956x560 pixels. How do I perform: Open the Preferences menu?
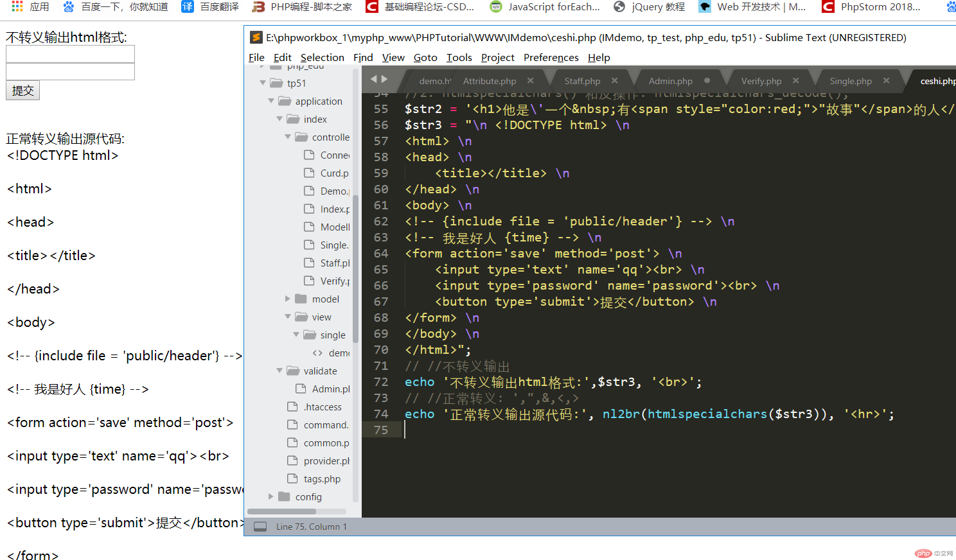(551, 57)
